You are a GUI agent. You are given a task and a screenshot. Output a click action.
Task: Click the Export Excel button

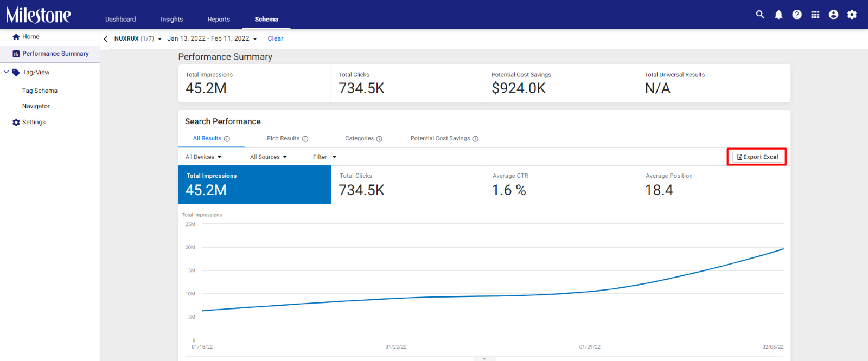(x=757, y=157)
